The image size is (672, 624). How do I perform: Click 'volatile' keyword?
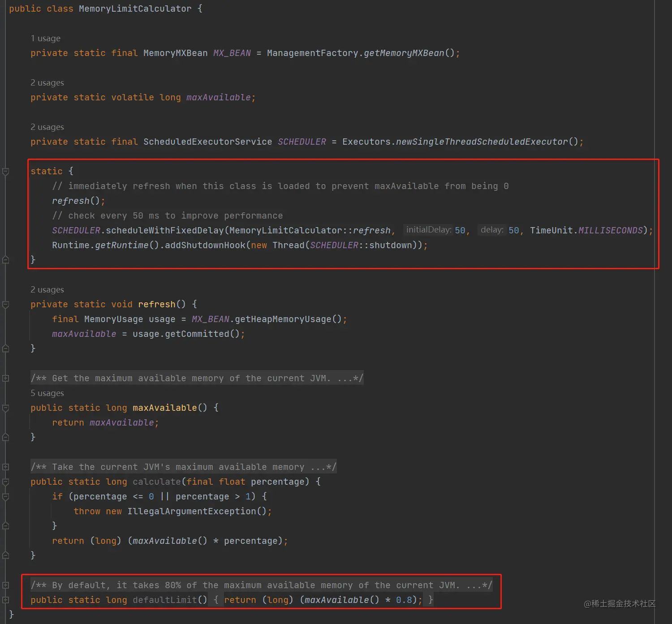click(x=133, y=98)
